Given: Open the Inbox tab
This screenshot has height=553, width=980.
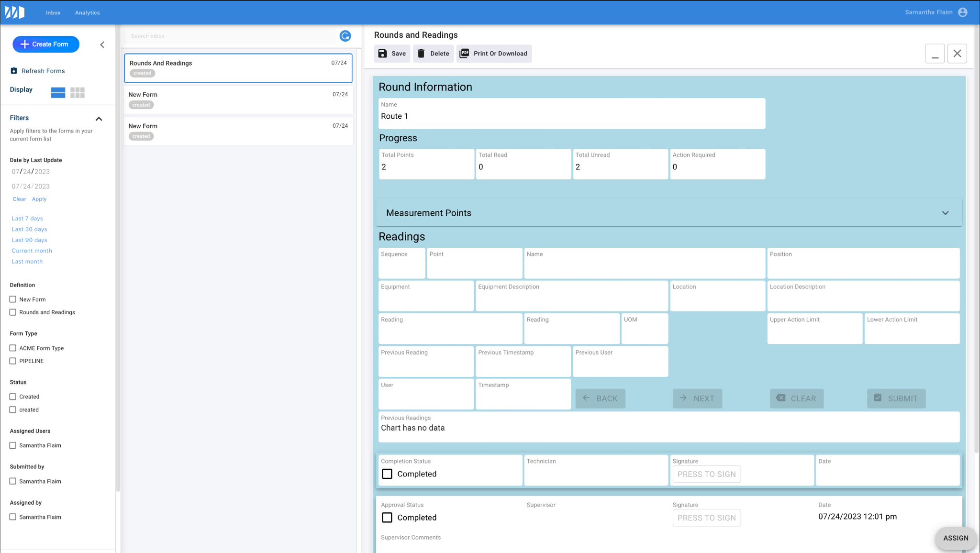Looking at the screenshot, I should (53, 13).
